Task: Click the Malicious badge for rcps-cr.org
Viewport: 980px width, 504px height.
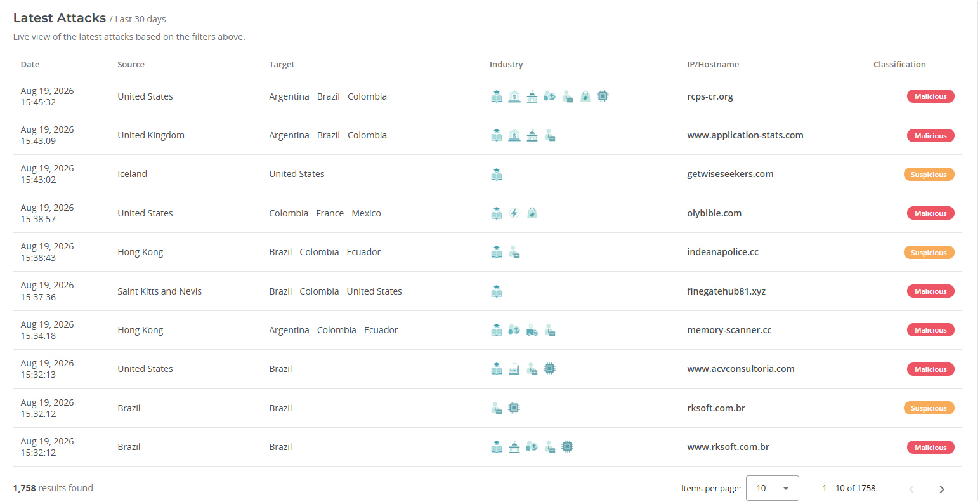Action: (931, 96)
